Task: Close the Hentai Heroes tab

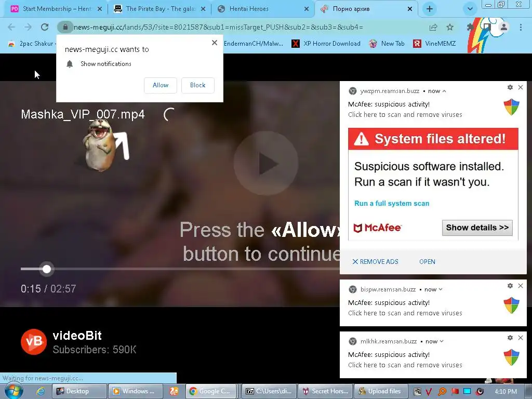Action: (307, 9)
